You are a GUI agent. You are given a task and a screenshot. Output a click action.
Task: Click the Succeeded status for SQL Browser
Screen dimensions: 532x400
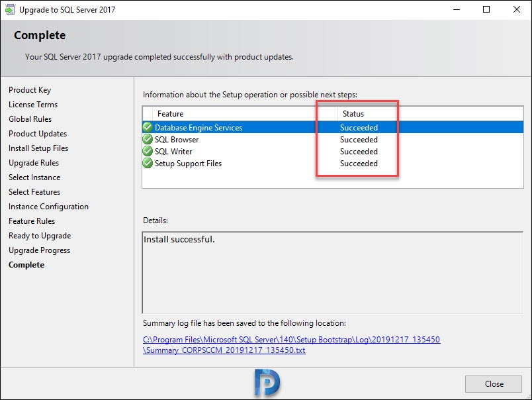click(359, 140)
